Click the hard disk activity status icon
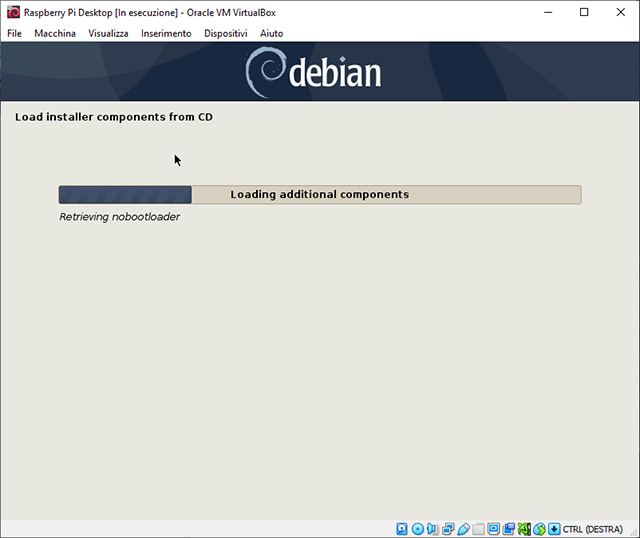The width and height of the screenshot is (640, 538). pyautogui.click(x=402, y=528)
